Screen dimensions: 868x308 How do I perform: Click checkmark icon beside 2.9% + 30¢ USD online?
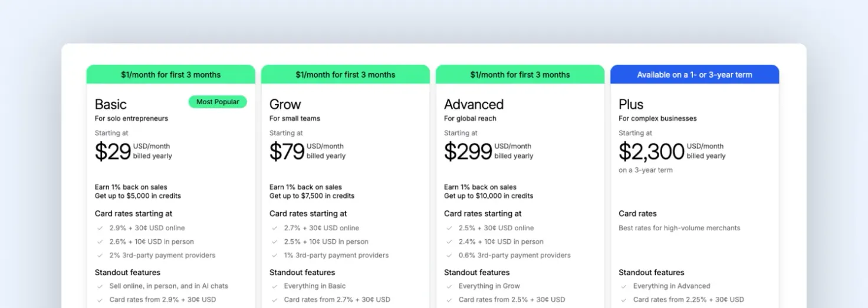pyautogui.click(x=100, y=228)
